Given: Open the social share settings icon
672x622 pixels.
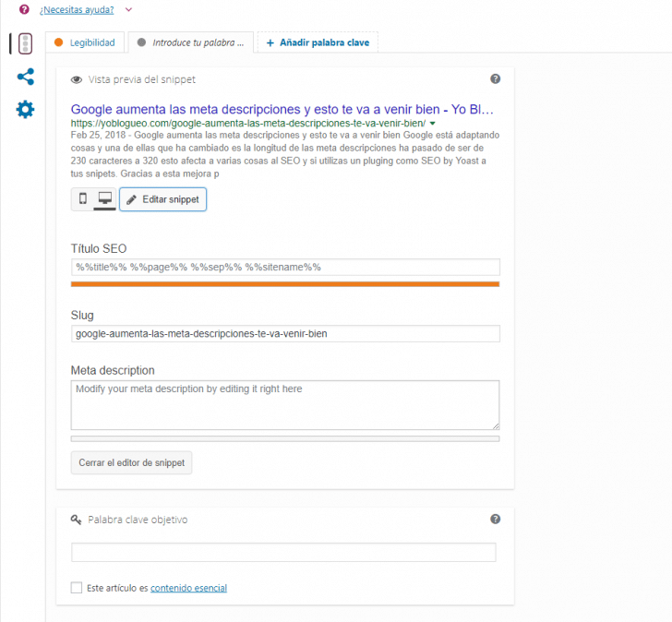Looking at the screenshot, I should 25,77.
